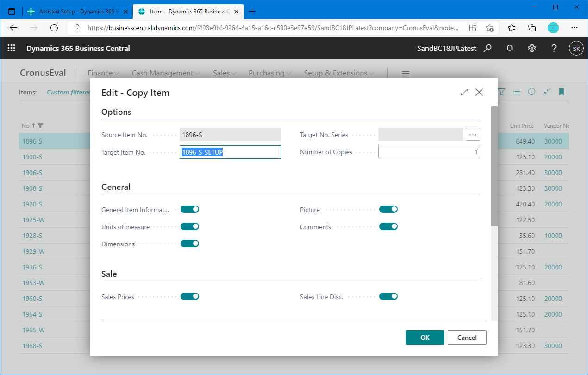The height and width of the screenshot is (375, 588).
Task: Open the Purchasing dropdown
Action: [x=269, y=73]
